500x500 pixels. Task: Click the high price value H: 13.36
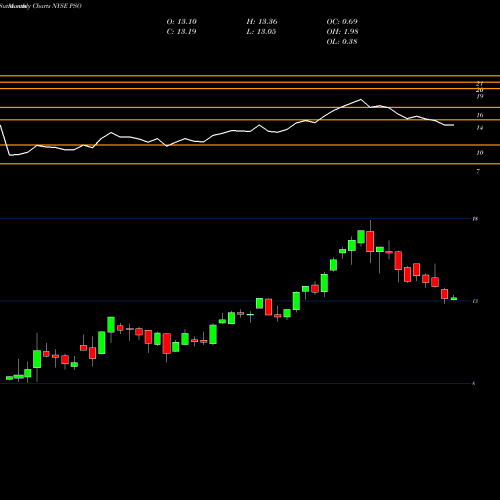(x=262, y=22)
